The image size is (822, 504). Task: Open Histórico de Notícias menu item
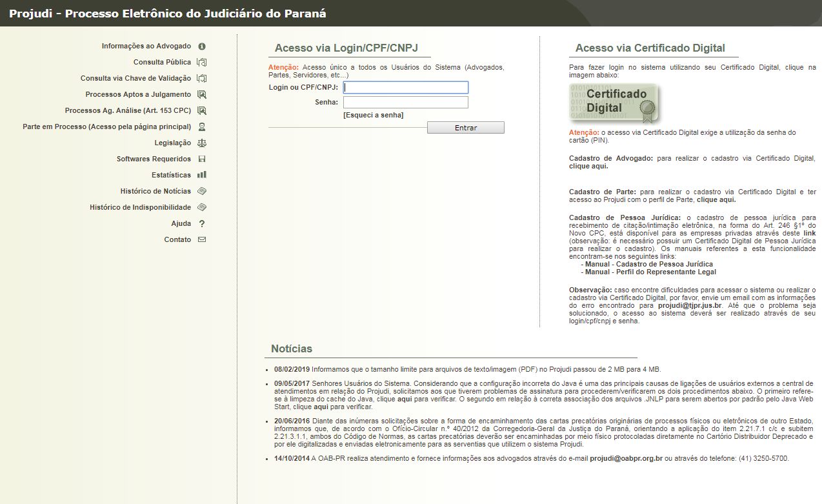[x=155, y=192]
